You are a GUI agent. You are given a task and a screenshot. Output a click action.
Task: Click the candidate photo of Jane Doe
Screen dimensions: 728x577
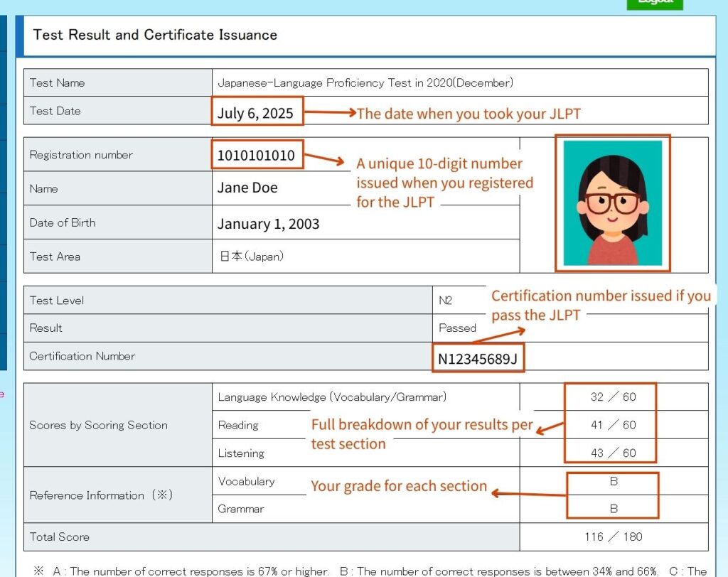[612, 203]
